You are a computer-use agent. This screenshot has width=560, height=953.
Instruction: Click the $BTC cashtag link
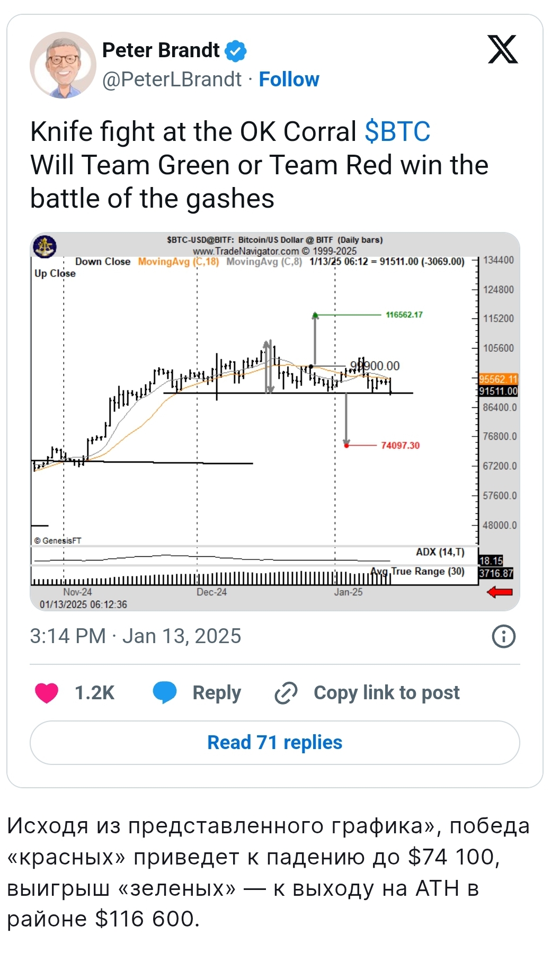[397, 131]
